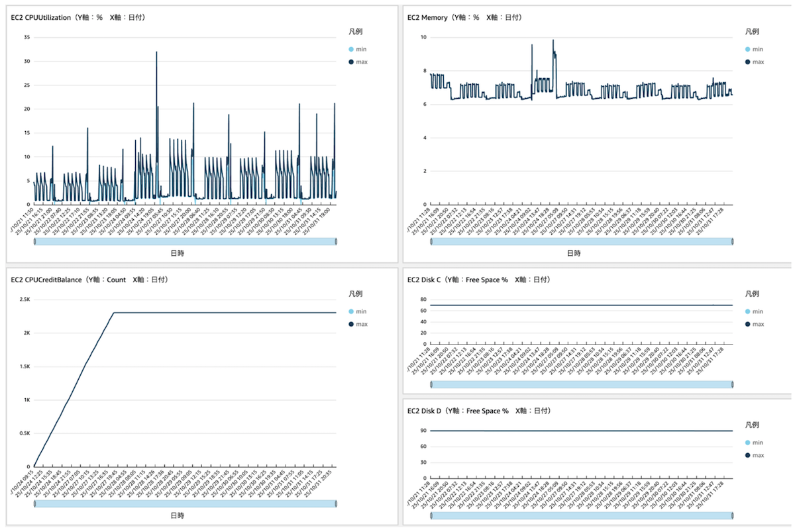Select the max legend dot in EC2 Memory
The width and height of the screenshot is (795, 532).
[747, 62]
